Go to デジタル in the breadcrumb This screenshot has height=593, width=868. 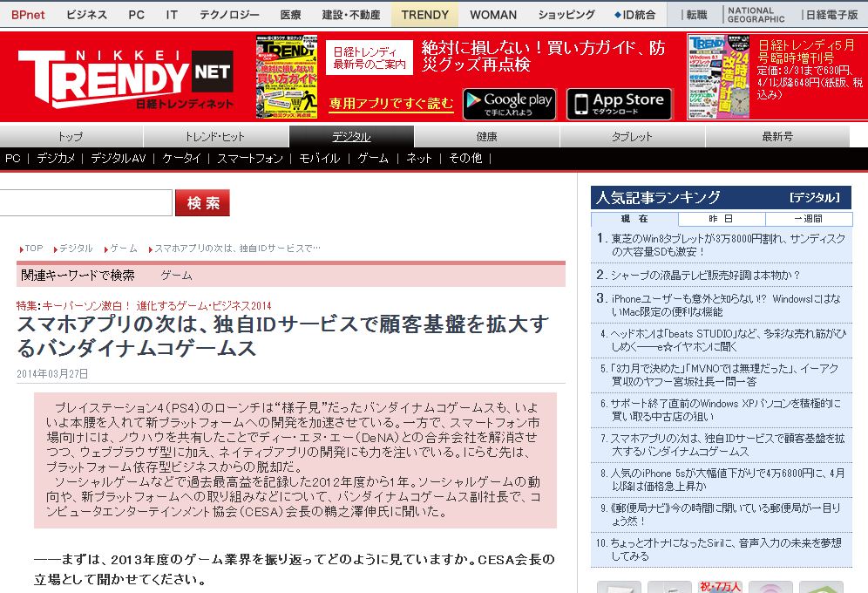coord(76,248)
